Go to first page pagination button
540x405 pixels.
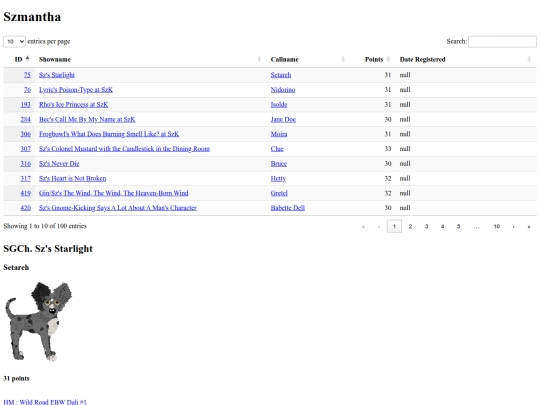(363, 227)
